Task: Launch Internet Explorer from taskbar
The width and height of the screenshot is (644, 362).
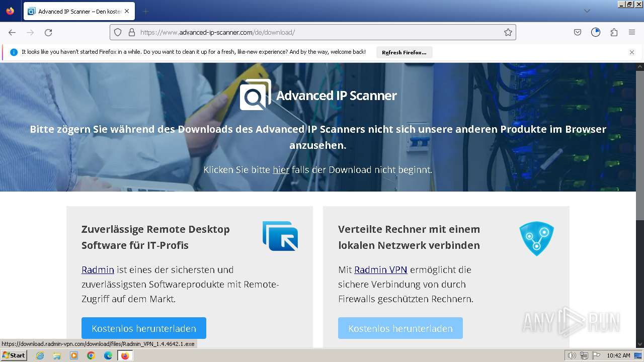Action: (x=40, y=355)
